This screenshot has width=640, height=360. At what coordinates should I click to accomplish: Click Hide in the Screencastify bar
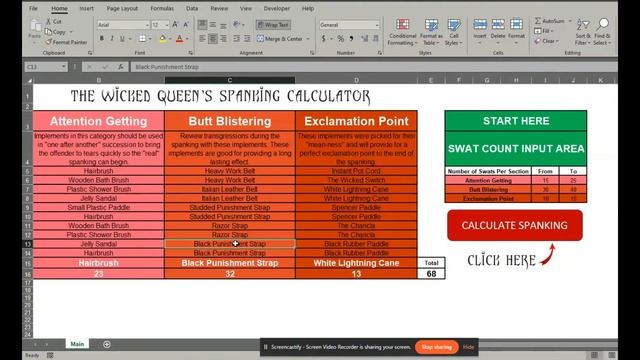point(468,347)
